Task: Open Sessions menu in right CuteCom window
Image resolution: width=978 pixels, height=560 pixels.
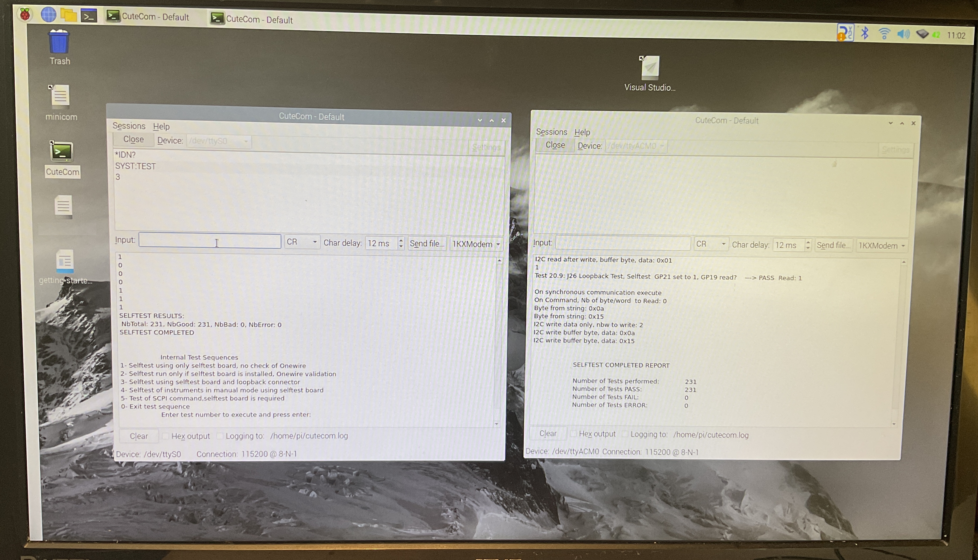Action: point(551,132)
